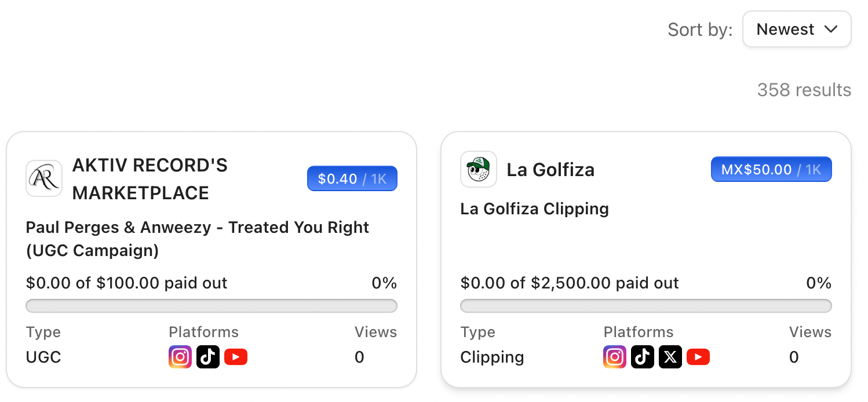
Task: Click the $100.00 payout progress bar
Action: [211, 306]
